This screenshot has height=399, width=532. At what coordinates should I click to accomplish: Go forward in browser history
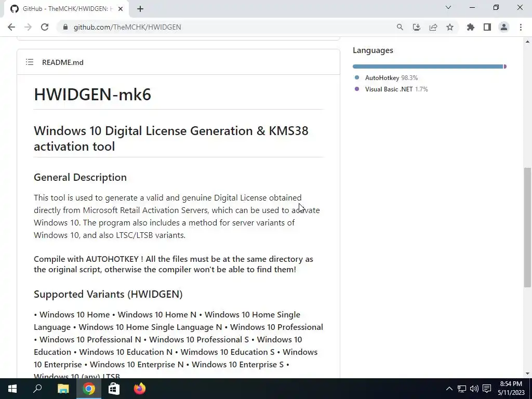pos(28,27)
